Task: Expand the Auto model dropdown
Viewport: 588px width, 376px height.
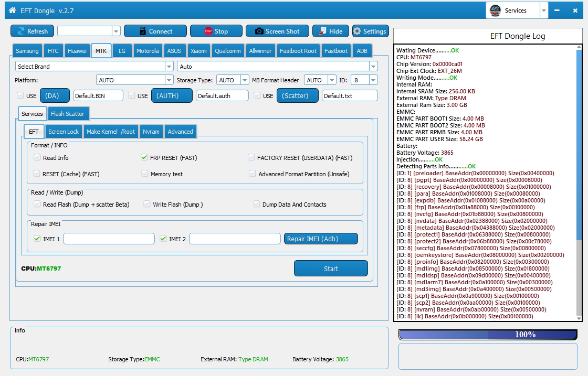Action: coord(373,67)
